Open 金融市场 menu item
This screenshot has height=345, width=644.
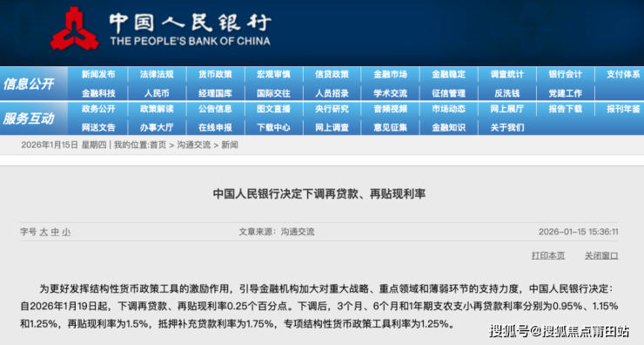point(390,74)
